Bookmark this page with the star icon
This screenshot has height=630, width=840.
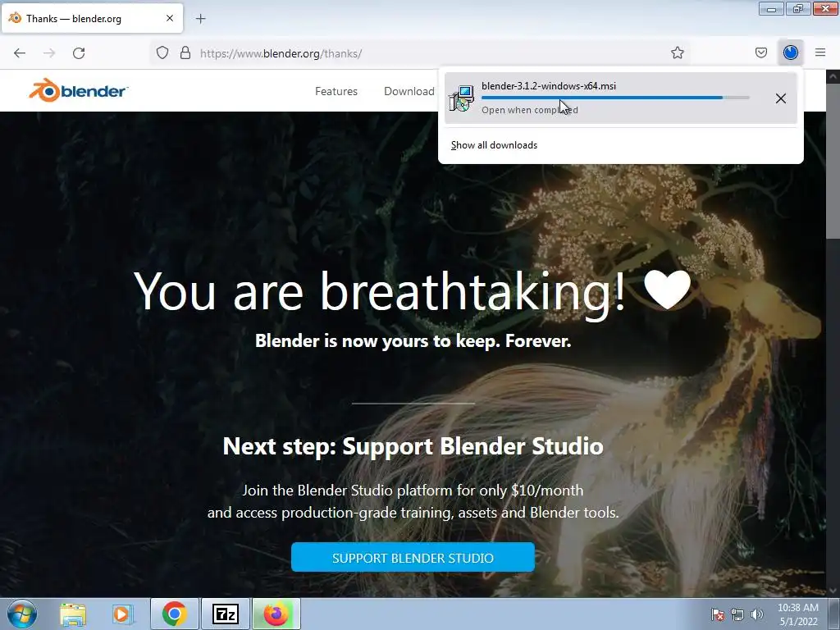click(677, 52)
